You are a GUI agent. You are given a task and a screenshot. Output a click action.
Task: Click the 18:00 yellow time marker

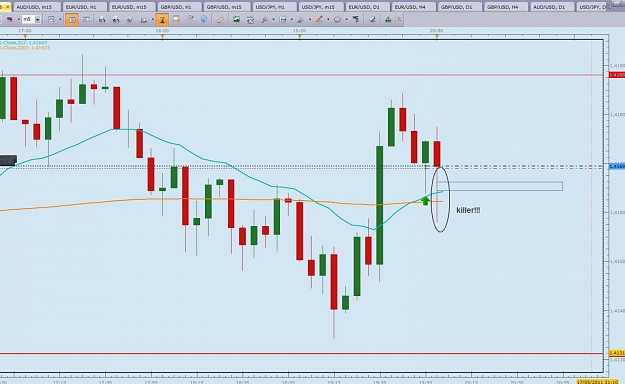click(162, 37)
